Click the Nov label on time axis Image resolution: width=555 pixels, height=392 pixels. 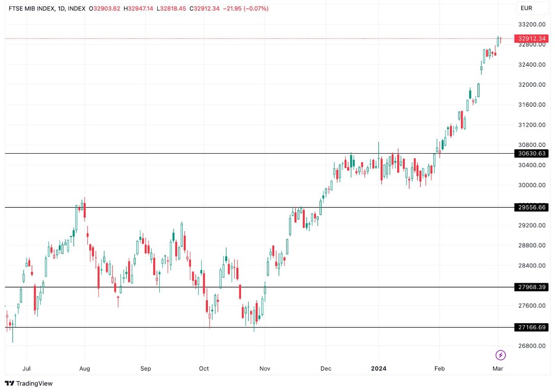[265, 369]
